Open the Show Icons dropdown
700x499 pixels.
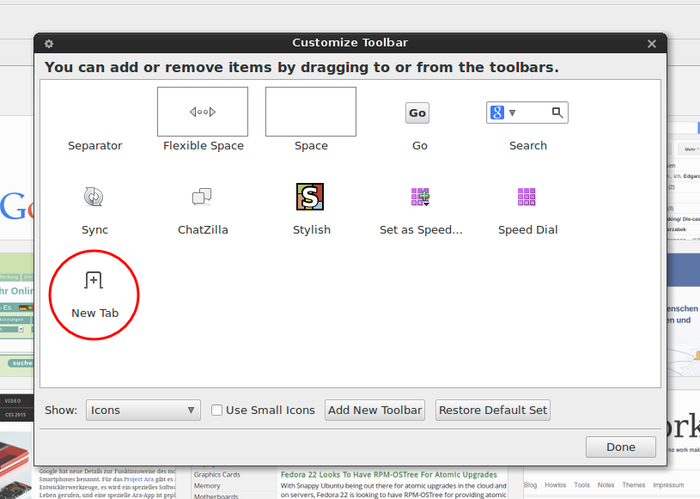[143, 410]
